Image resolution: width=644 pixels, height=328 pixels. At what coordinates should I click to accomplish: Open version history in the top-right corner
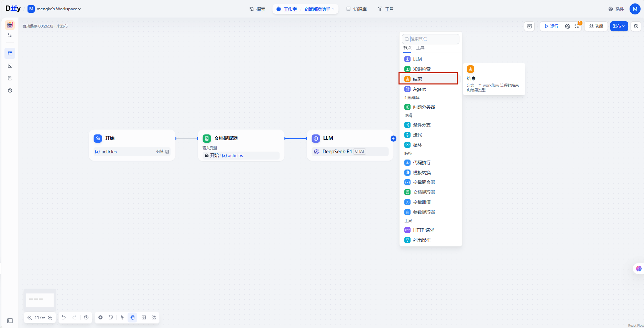click(x=636, y=26)
